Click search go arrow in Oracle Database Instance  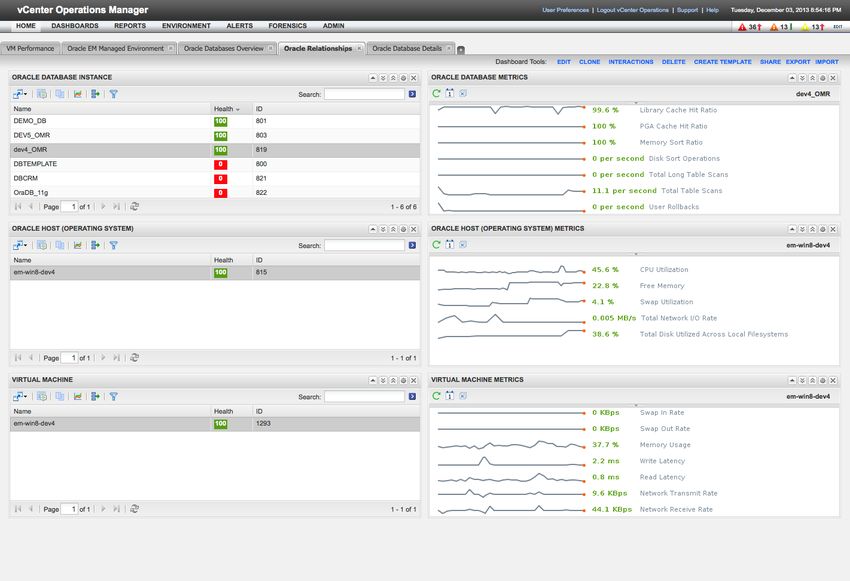(413, 94)
